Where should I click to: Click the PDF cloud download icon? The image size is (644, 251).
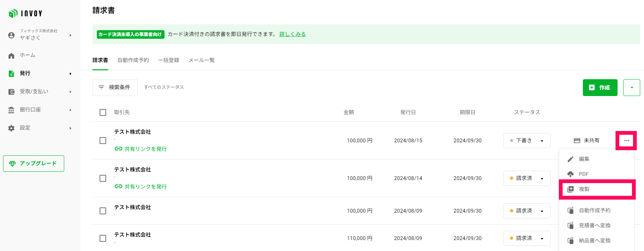[x=570, y=174]
